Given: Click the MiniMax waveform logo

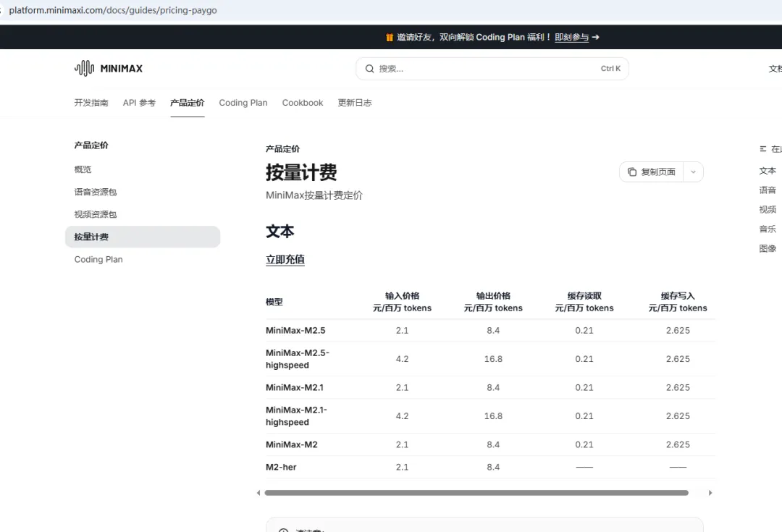Looking at the screenshot, I should [x=84, y=68].
